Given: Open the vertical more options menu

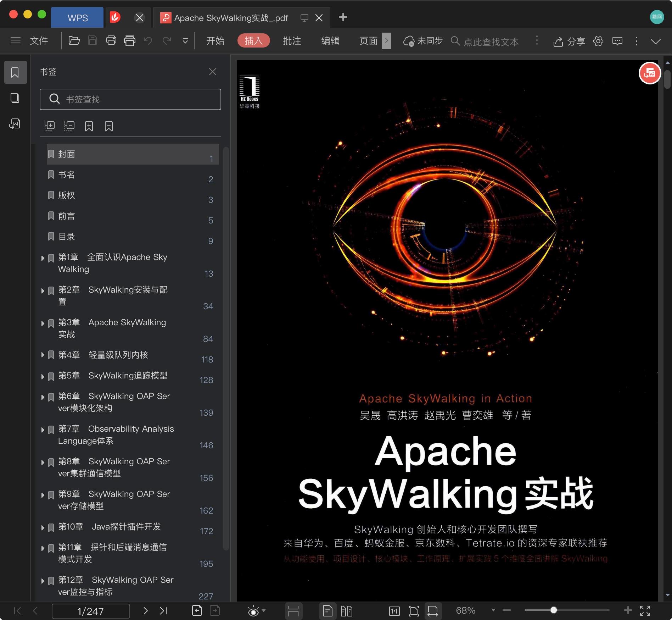Looking at the screenshot, I should 637,41.
